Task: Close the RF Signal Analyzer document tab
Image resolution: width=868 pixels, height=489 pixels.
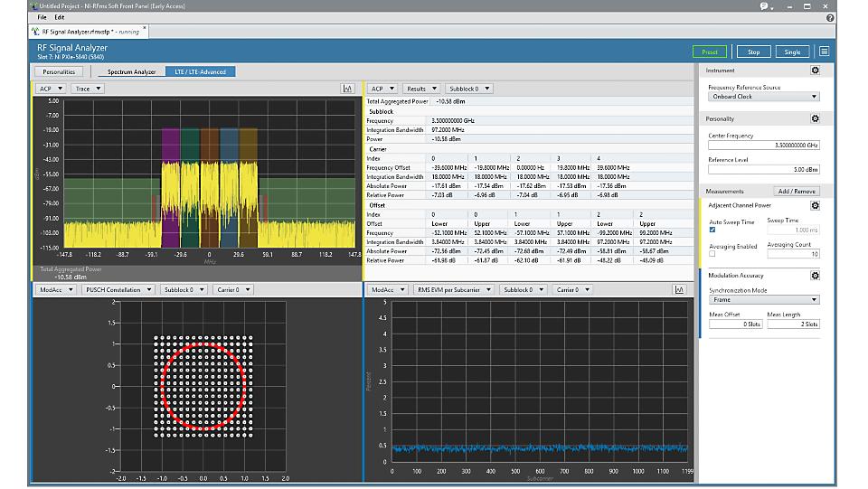Action: 145,28
